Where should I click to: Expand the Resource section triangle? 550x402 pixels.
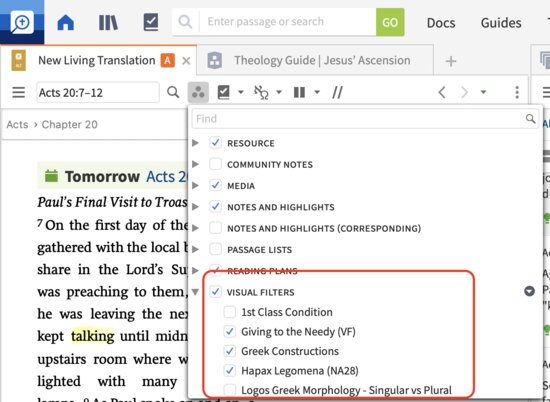(195, 143)
